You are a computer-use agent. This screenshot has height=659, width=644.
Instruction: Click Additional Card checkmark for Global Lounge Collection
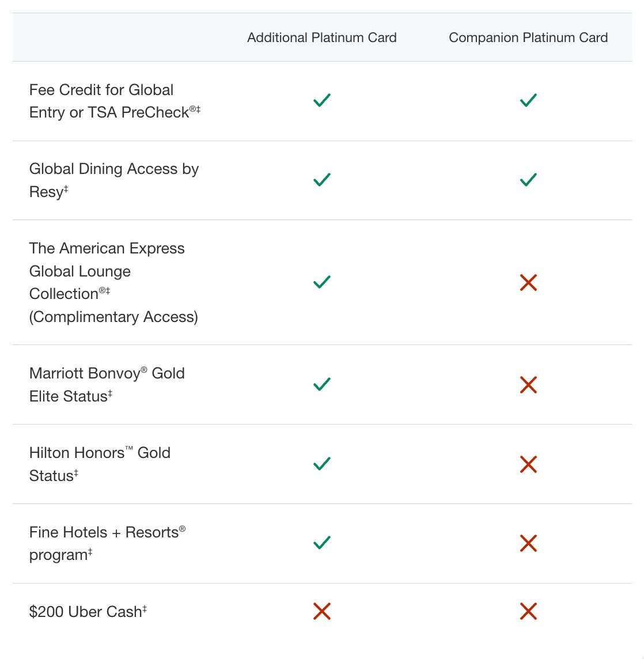pyautogui.click(x=322, y=282)
